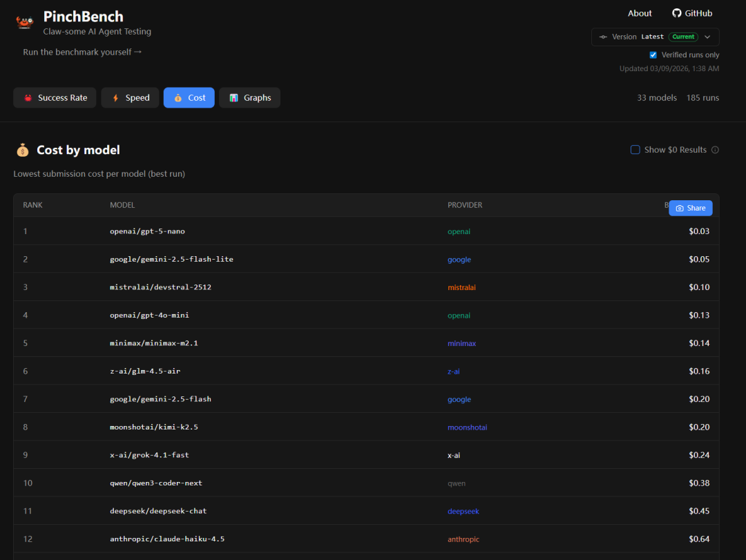Expand the version selector chevron
Viewport: 746px width, 560px height.
tap(707, 37)
